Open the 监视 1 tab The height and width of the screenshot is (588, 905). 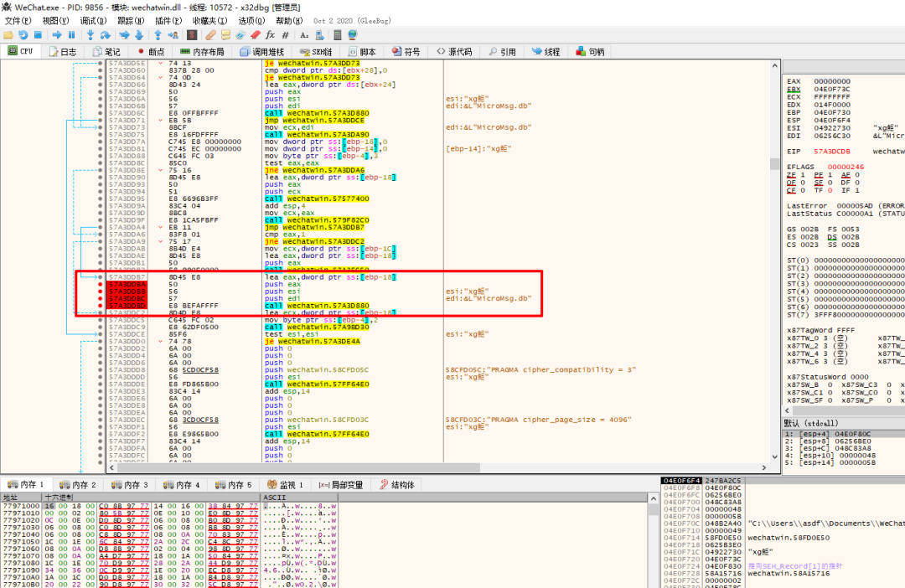coord(285,485)
